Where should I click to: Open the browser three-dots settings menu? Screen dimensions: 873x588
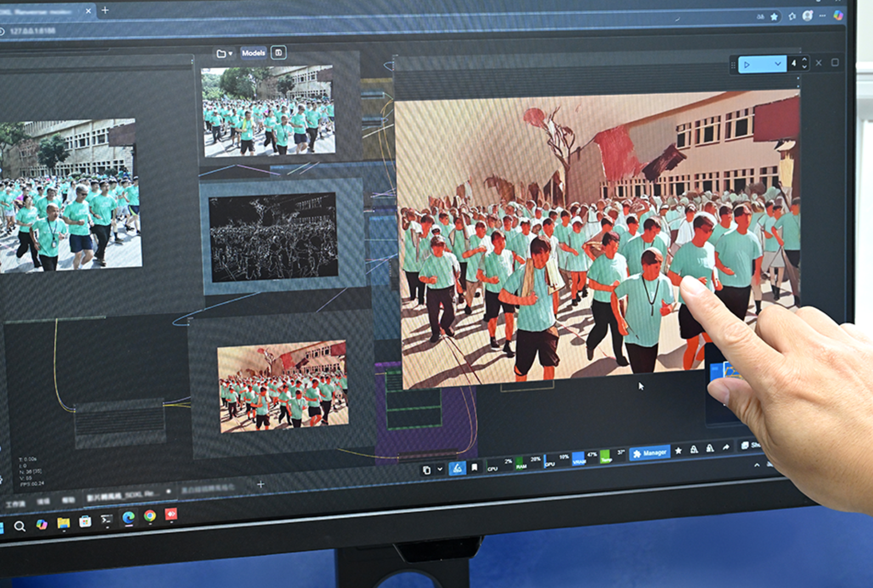822,16
